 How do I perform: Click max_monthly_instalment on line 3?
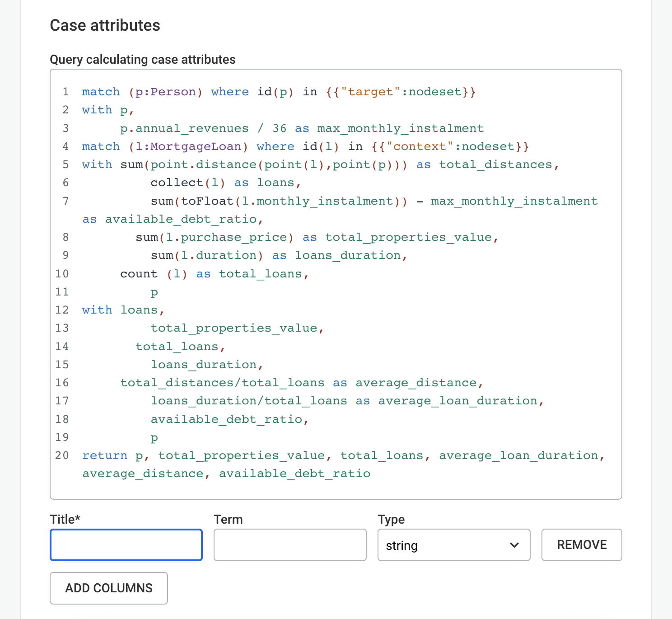click(400, 128)
